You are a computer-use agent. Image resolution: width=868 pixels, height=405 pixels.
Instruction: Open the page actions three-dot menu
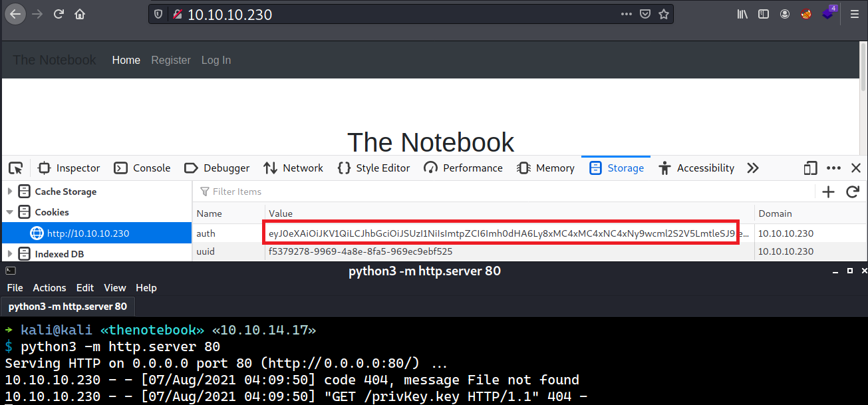pyautogui.click(x=627, y=14)
